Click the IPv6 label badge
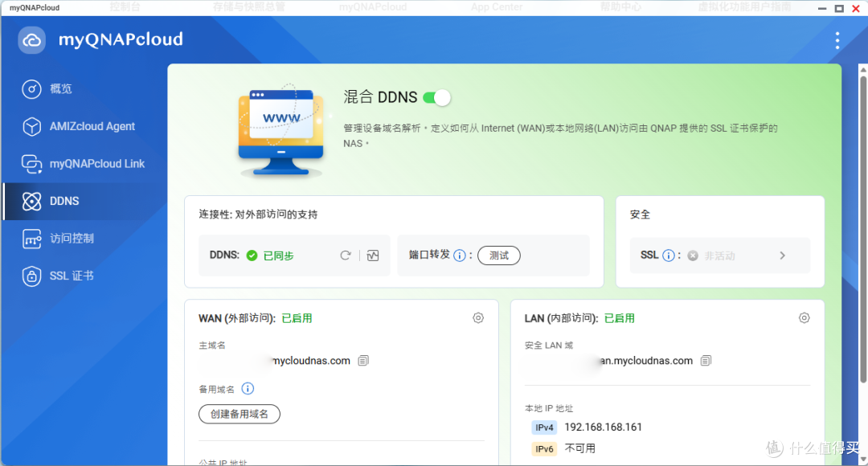Viewport: 868px width, 466px height. coord(544,449)
